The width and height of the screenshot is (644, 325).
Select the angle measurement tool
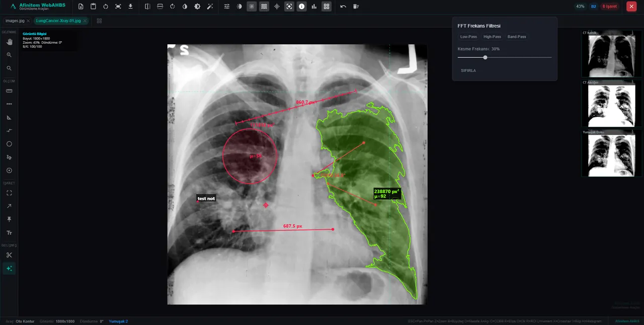tap(9, 117)
